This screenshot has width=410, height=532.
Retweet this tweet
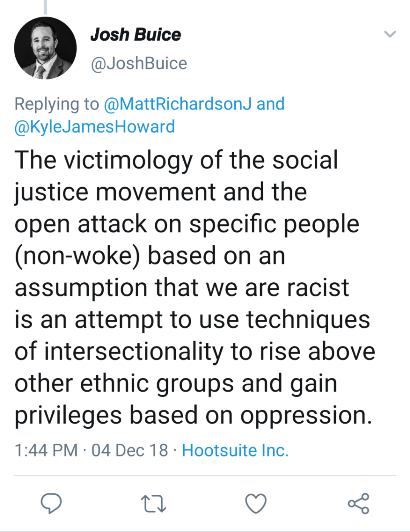(x=153, y=504)
